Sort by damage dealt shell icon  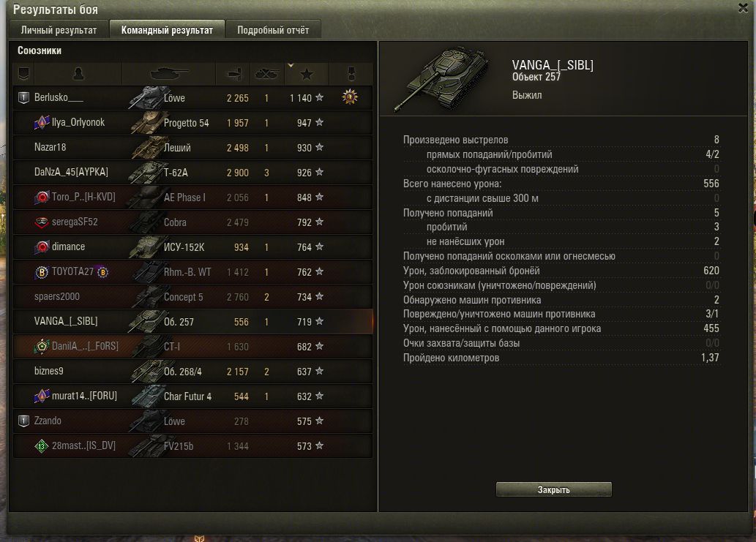[x=233, y=74]
